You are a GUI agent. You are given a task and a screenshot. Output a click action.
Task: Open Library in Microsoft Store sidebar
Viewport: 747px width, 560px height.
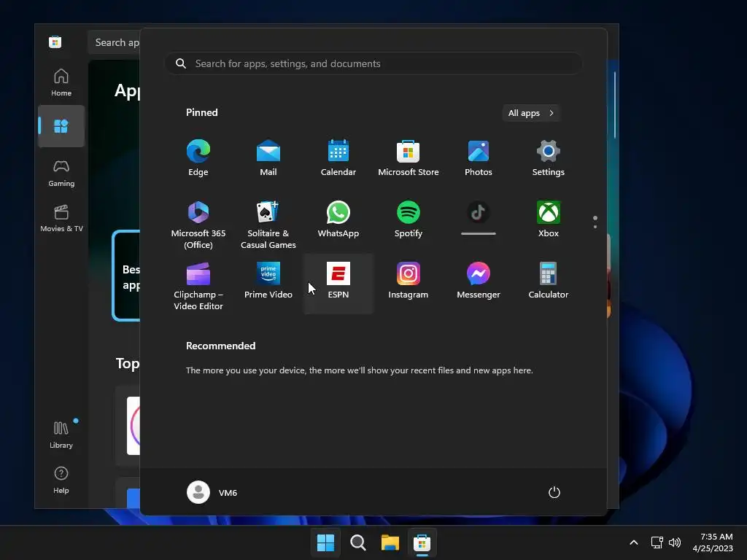coord(61,435)
